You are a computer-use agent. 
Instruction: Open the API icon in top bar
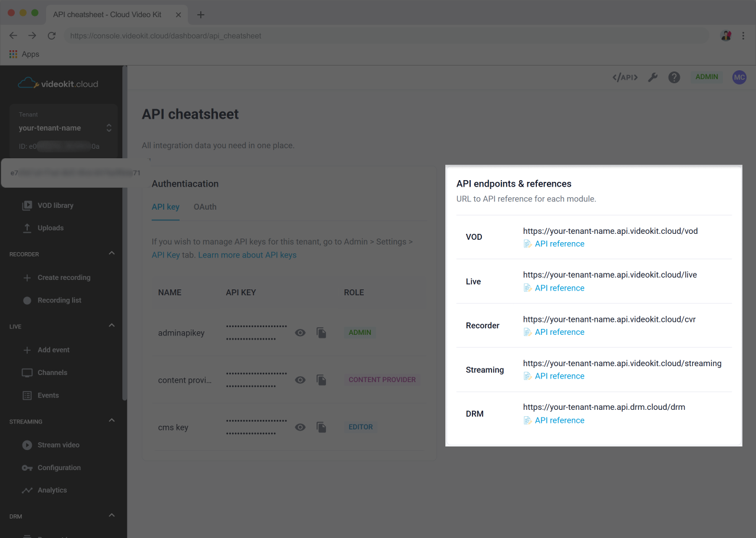pyautogui.click(x=624, y=77)
